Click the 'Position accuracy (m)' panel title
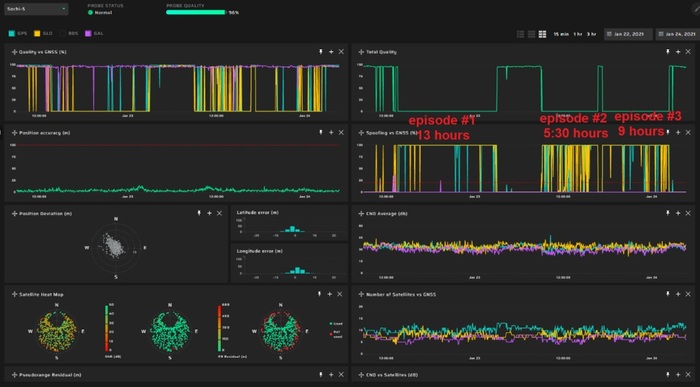 [44, 133]
